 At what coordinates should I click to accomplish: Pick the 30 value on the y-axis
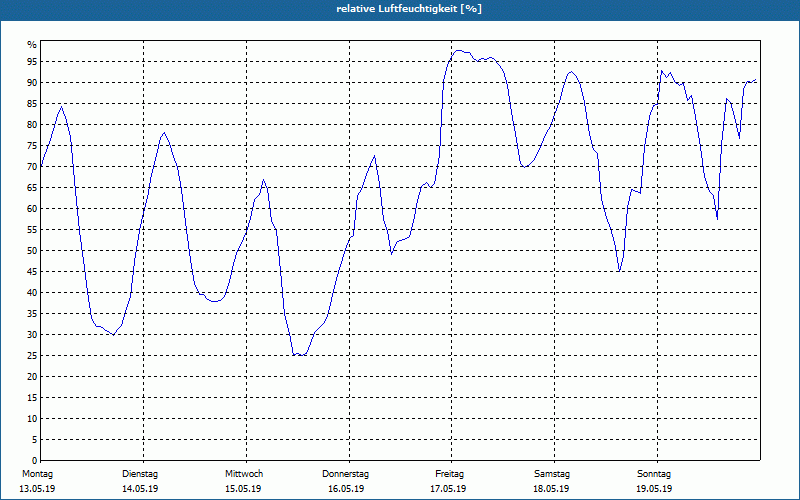32,335
